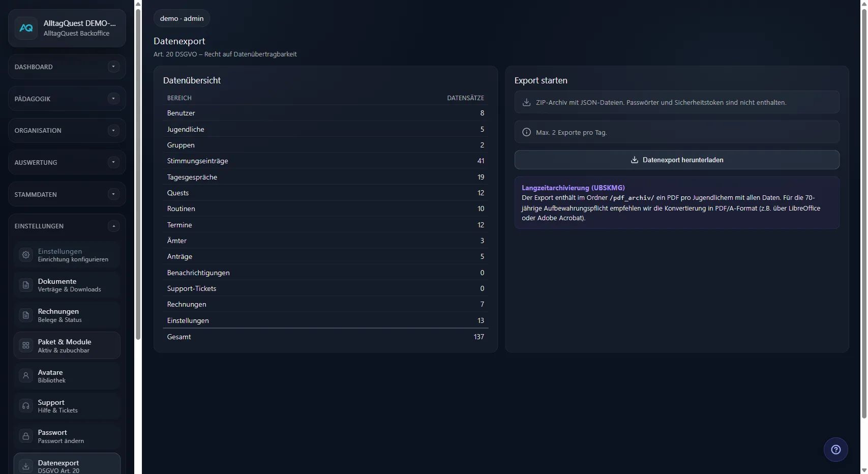
Task: Expand the Organisation section
Action: [113, 130]
